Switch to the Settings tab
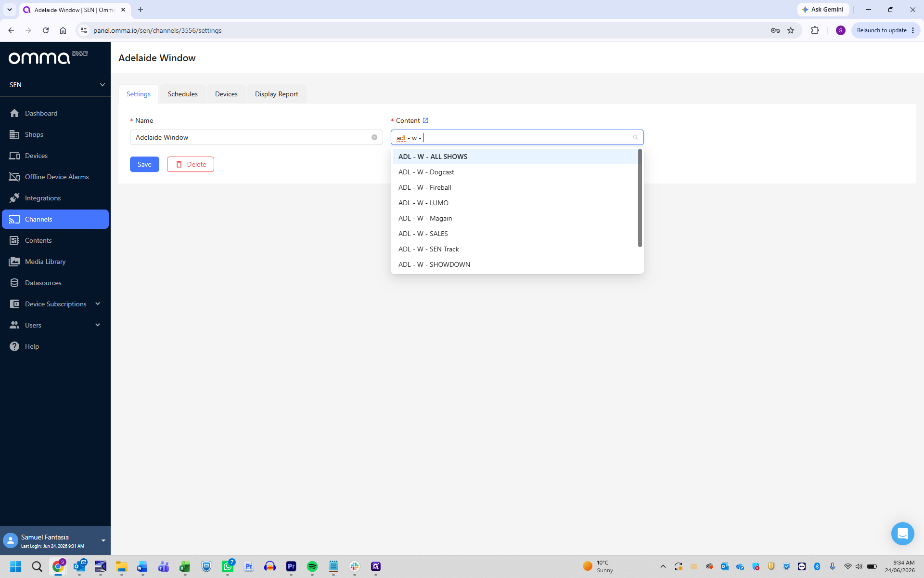Image resolution: width=924 pixels, height=578 pixels. (x=139, y=94)
